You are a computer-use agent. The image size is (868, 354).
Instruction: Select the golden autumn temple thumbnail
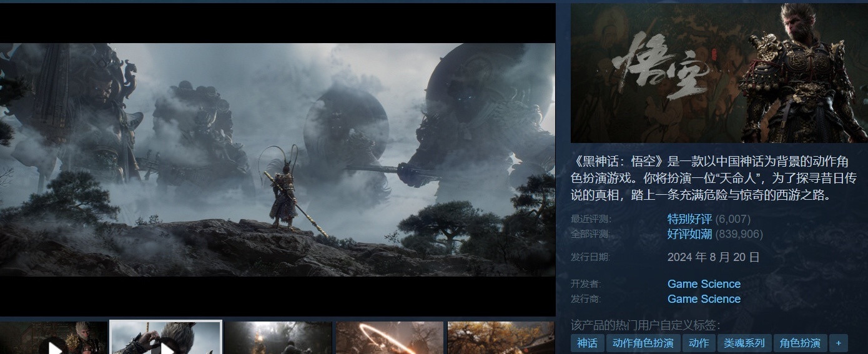click(501, 338)
